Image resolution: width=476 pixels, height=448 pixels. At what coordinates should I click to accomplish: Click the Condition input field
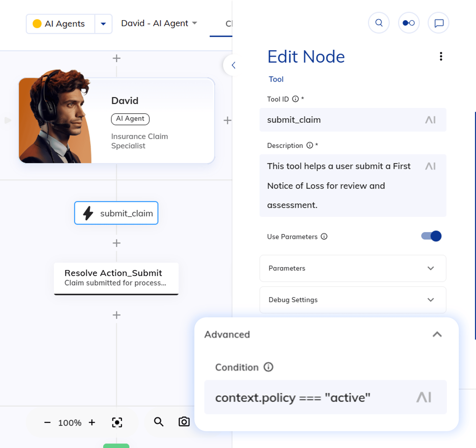click(311, 398)
